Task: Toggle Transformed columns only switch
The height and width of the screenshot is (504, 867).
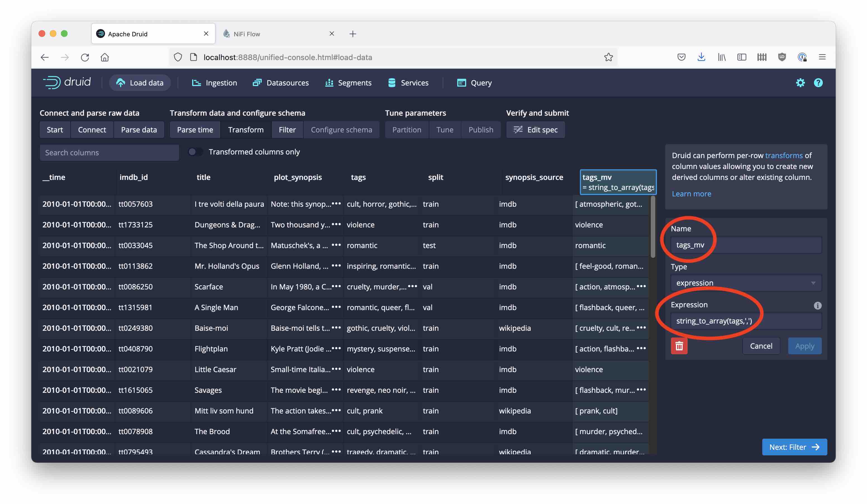Action: pyautogui.click(x=196, y=152)
